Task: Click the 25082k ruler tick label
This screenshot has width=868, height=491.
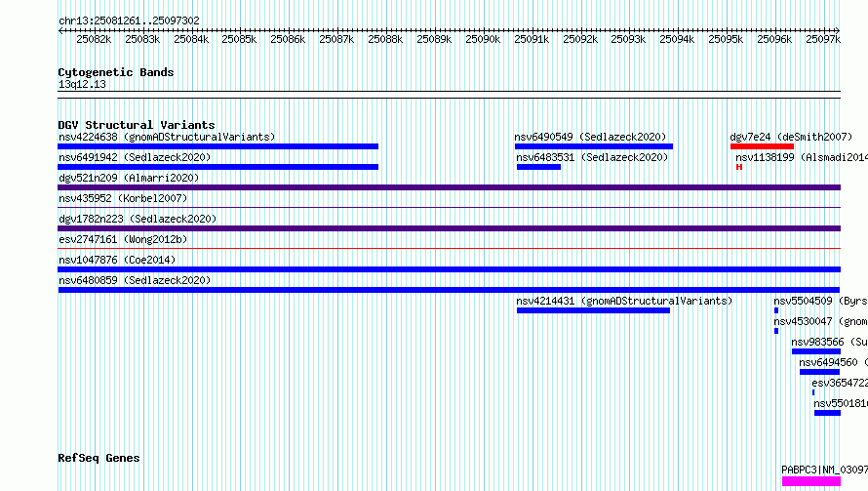Action: point(94,39)
